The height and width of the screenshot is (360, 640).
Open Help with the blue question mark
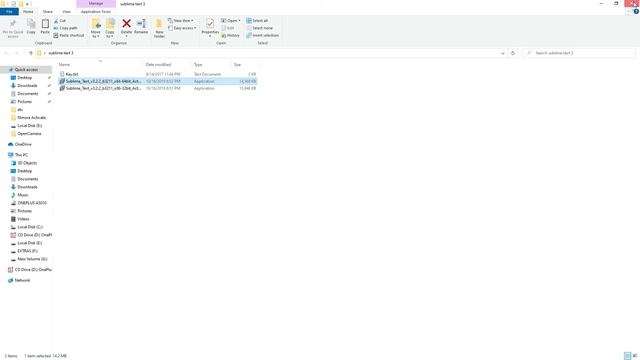[x=636, y=11]
